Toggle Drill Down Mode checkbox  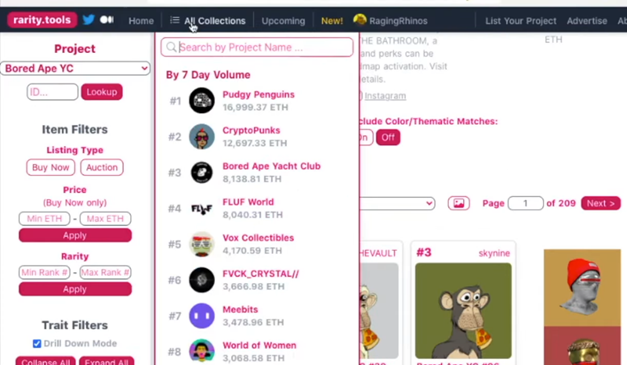37,343
